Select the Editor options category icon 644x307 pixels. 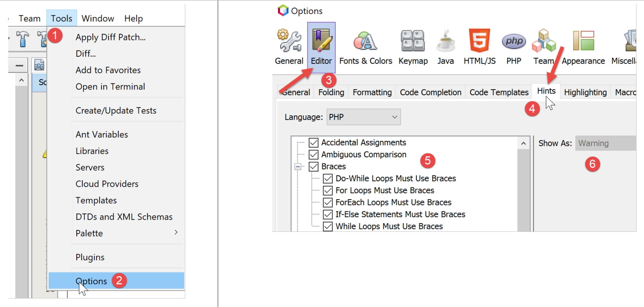321,47
